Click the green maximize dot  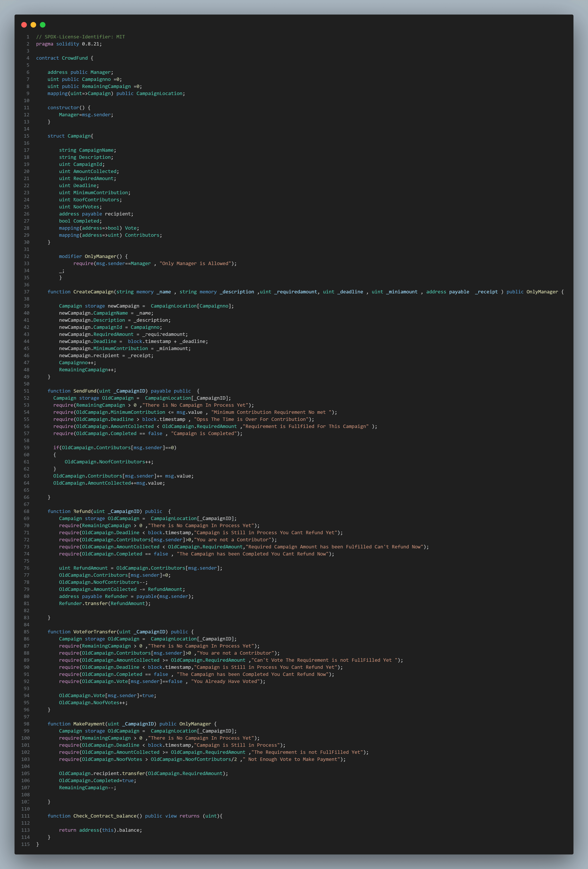pyautogui.click(x=43, y=25)
